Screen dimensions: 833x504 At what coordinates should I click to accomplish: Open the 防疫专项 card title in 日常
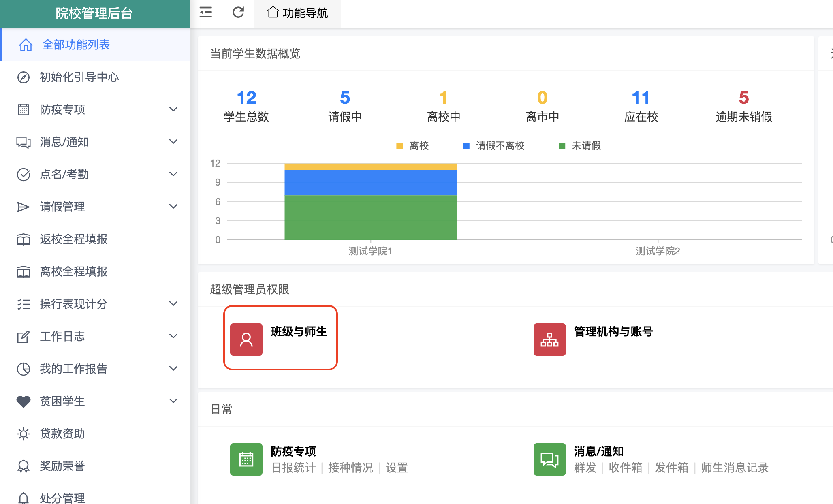(293, 451)
